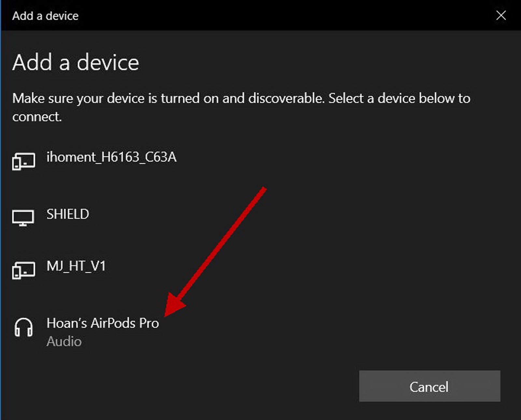
Task: Select the ihoment_H6163_C63A device name
Action: tap(111, 157)
